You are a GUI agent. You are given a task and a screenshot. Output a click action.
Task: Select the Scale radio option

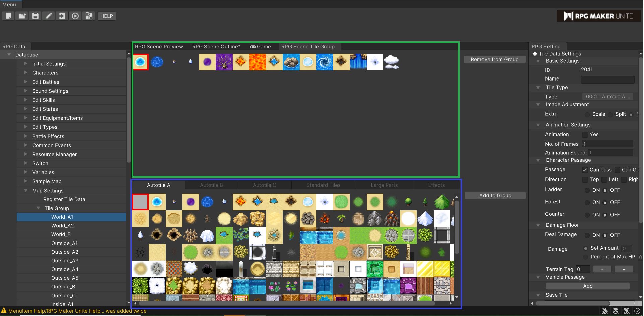[x=587, y=115]
